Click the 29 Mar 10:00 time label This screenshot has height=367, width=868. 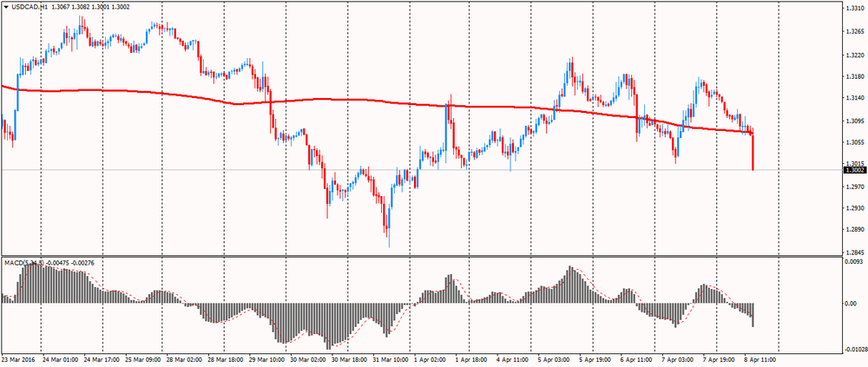(x=267, y=358)
